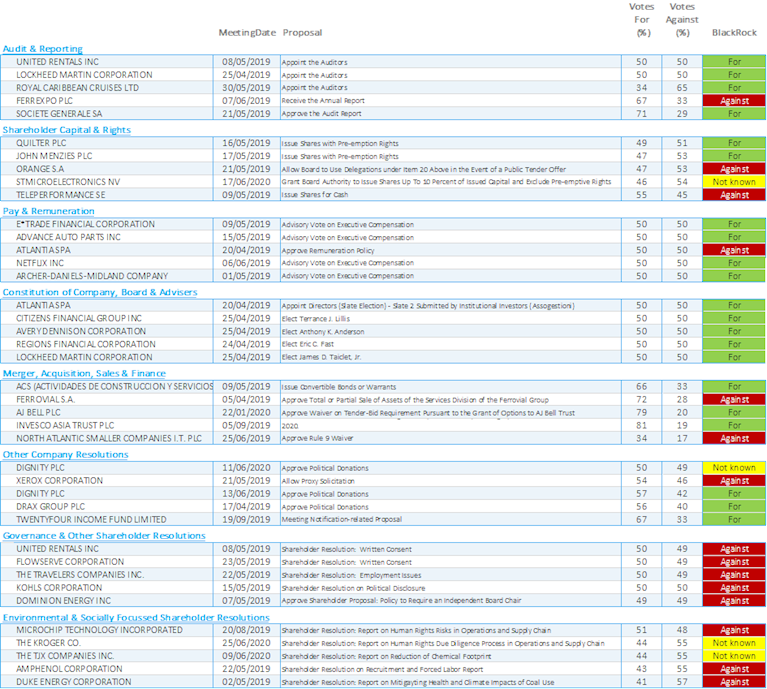Viewport: 767px width, 689px height.
Task: Click the TWENTYFOUR INCOME FUND LIMITED cell
Action: click(x=107, y=519)
